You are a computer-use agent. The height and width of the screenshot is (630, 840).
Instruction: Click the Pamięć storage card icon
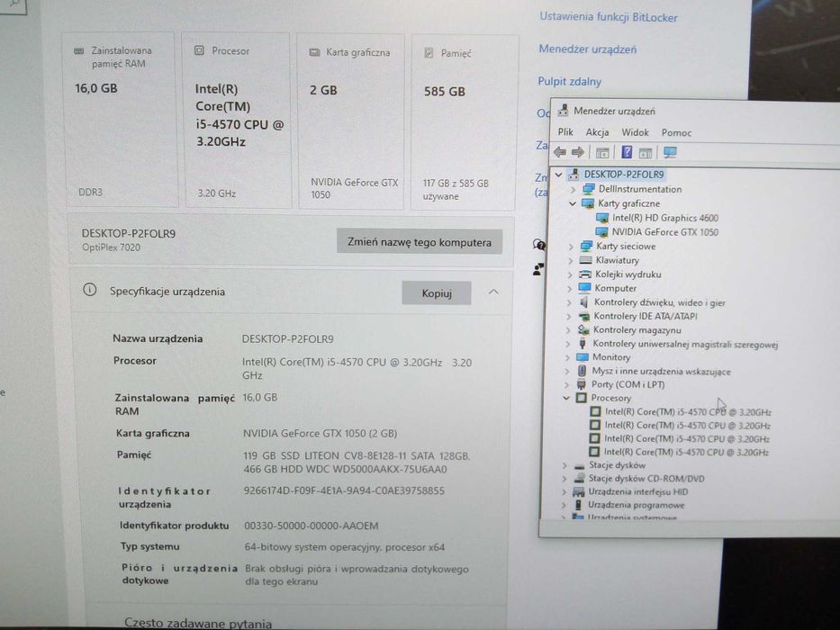tap(429, 52)
